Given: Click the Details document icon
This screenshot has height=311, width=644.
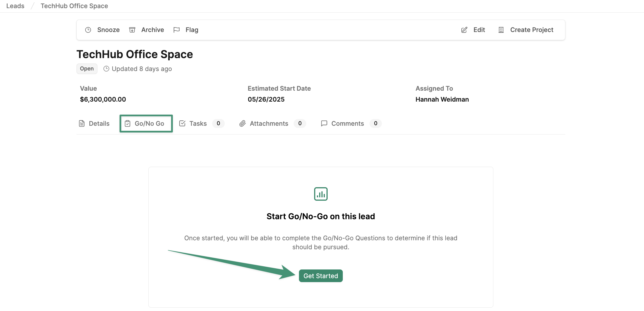Looking at the screenshot, I should [82, 124].
